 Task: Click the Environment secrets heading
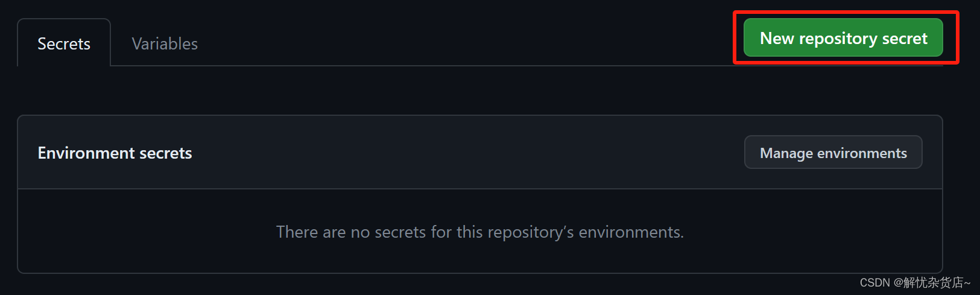click(115, 153)
